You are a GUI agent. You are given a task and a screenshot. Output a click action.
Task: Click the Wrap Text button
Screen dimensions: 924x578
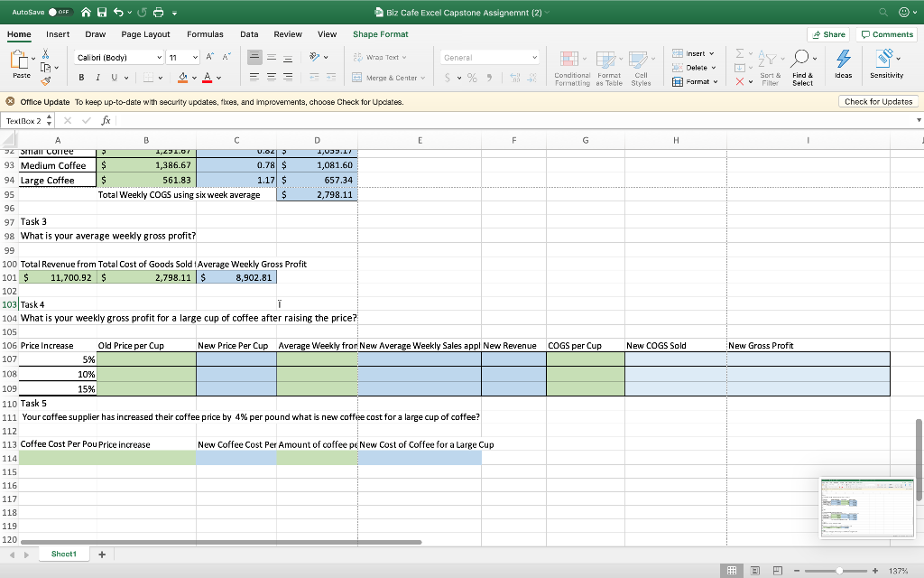click(x=380, y=57)
